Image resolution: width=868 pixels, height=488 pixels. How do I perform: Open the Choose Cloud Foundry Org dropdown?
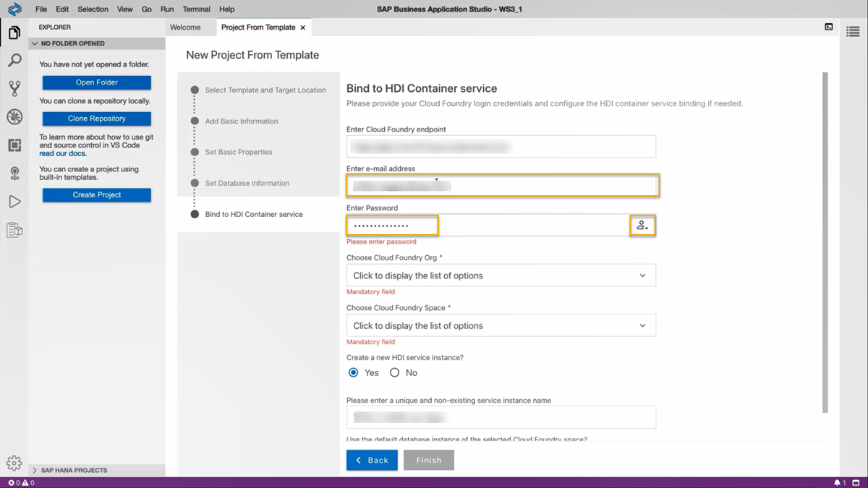tap(501, 275)
